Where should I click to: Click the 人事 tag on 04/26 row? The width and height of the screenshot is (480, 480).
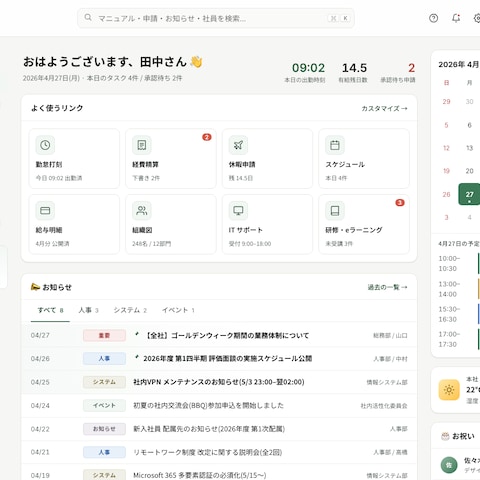104,359
